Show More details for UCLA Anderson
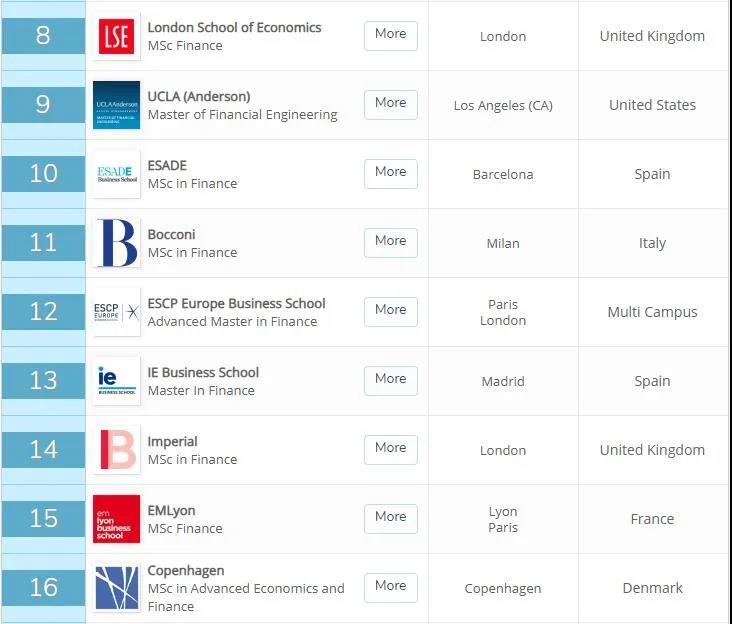 (x=391, y=105)
